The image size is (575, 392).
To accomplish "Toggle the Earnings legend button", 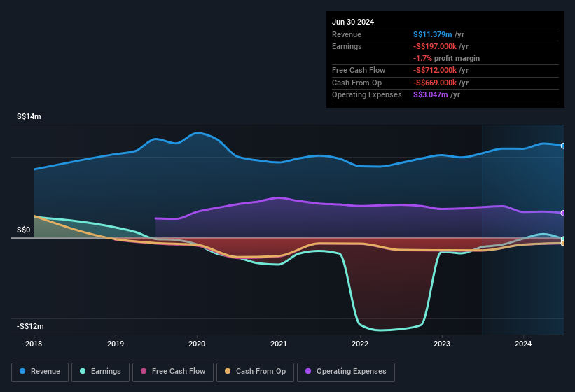I will [x=100, y=372].
